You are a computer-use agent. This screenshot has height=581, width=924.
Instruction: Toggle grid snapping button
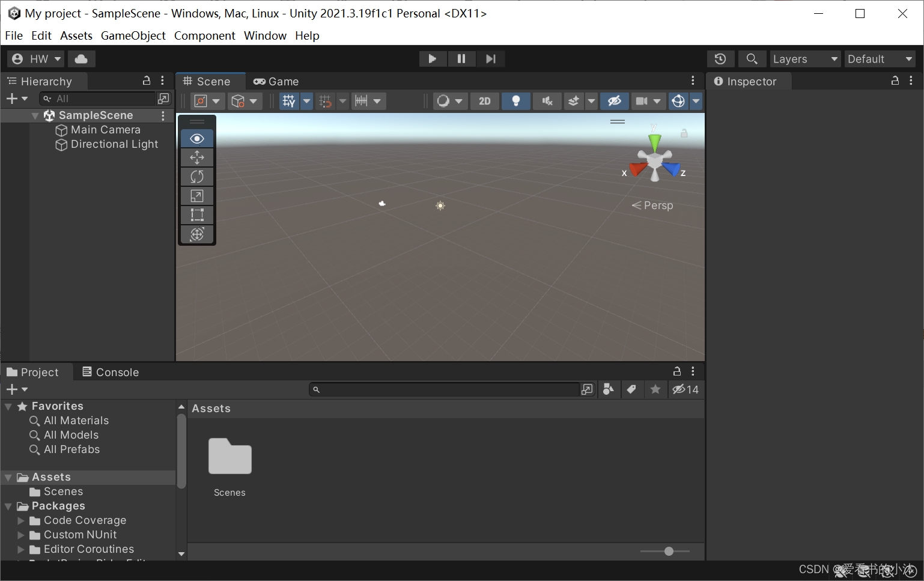[x=325, y=101]
